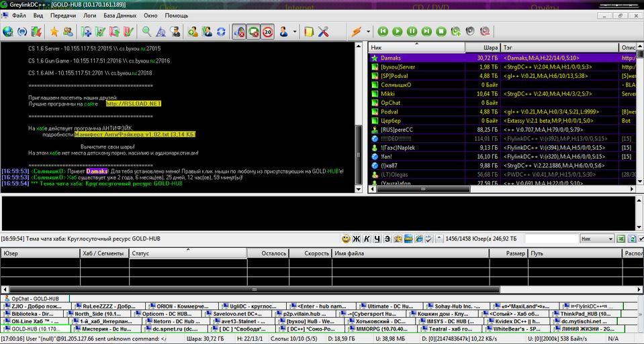
Task: Expand the Winamp lightning icon dropdown arrow
Action: point(367,32)
